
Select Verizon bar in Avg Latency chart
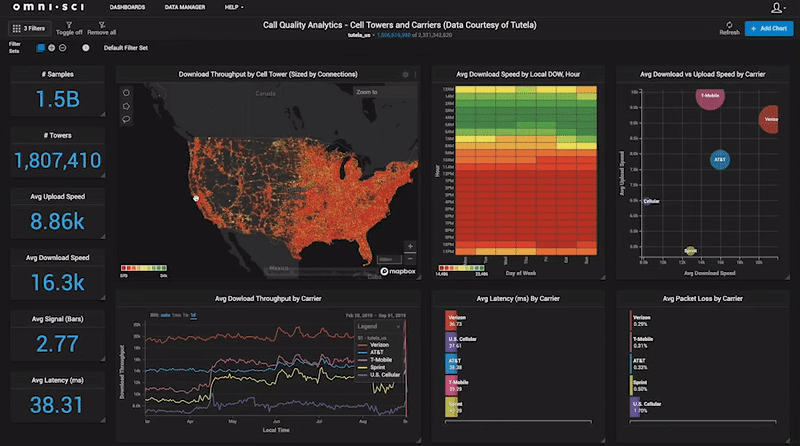point(451,320)
